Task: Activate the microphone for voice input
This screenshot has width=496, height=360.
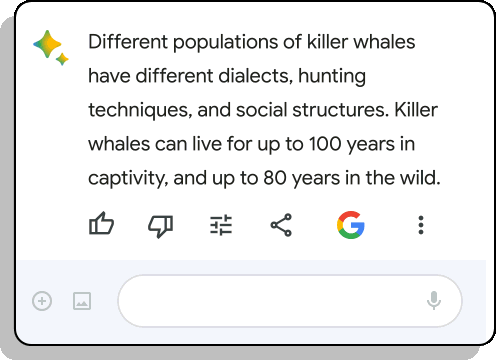Action: 434,300
